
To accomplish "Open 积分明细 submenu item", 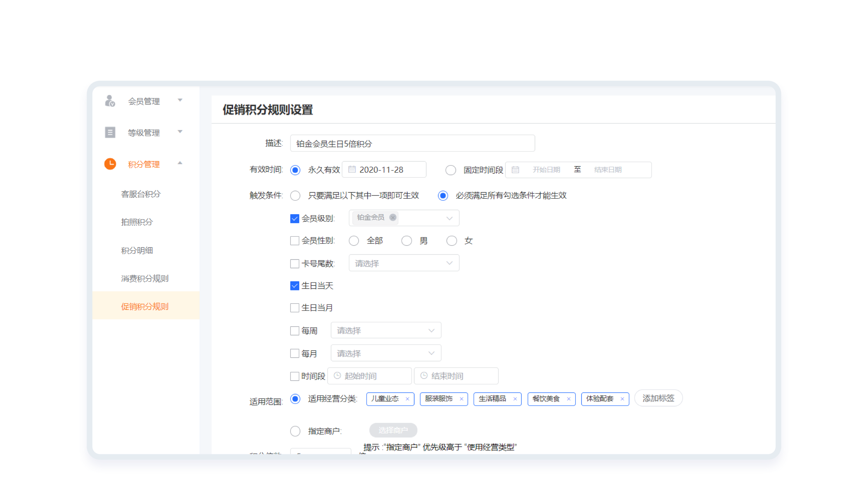I will tap(137, 250).
